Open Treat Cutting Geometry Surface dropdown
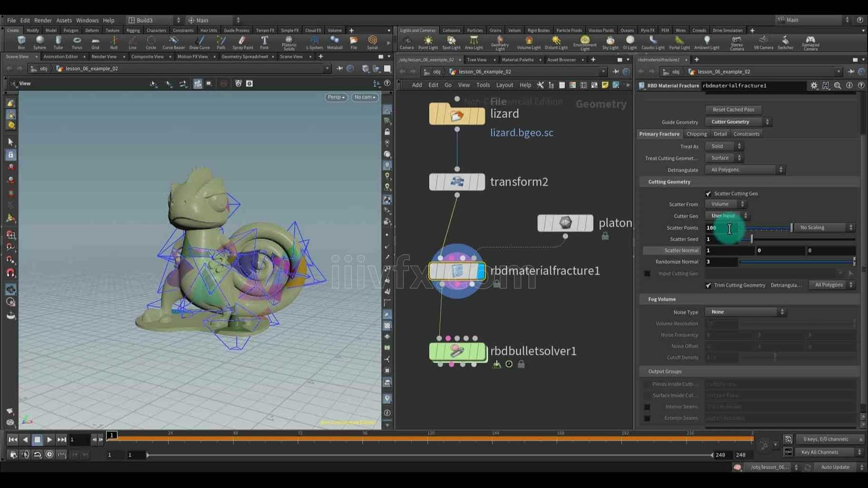 tap(724, 158)
